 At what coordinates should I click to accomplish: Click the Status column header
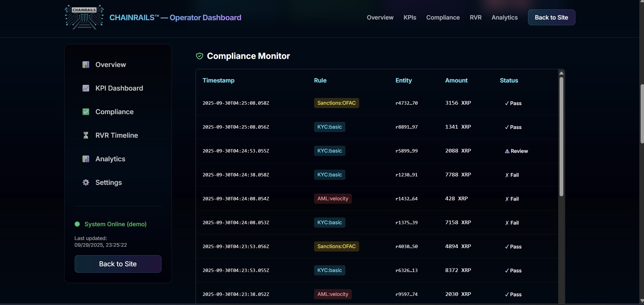coord(509,80)
